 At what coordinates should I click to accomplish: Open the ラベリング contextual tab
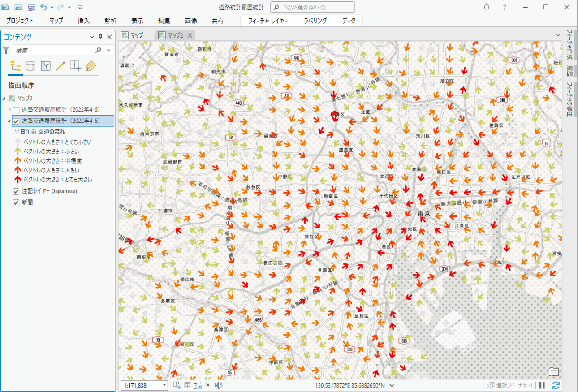pyautogui.click(x=315, y=21)
